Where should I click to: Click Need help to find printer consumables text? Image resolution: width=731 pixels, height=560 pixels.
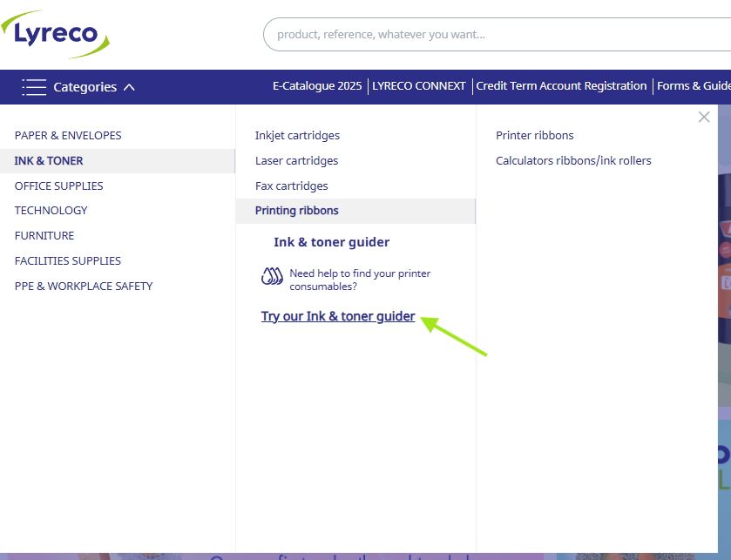click(x=360, y=280)
